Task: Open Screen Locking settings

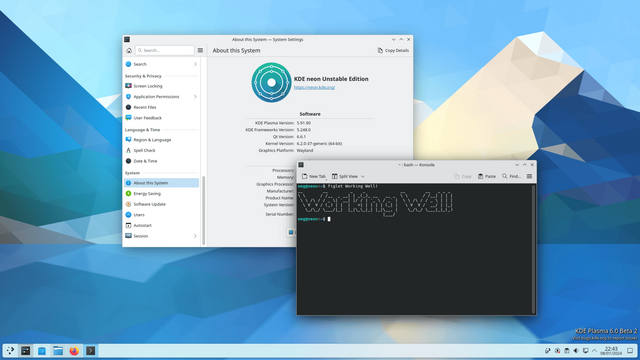Action: [x=161, y=86]
